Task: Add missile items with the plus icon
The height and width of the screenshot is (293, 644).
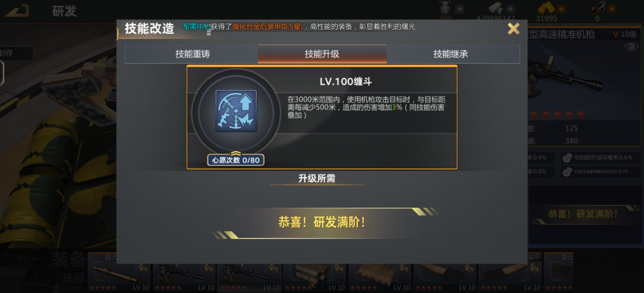Action: tap(612, 9)
